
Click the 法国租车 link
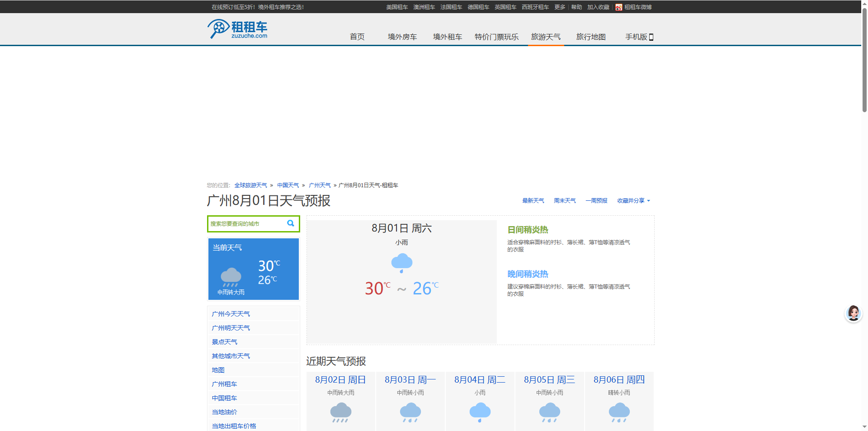(x=451, y=7)
